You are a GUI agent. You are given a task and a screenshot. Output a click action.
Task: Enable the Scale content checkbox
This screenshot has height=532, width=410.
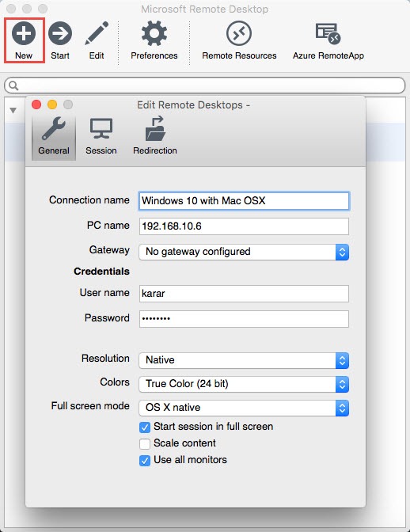[145, 444]
